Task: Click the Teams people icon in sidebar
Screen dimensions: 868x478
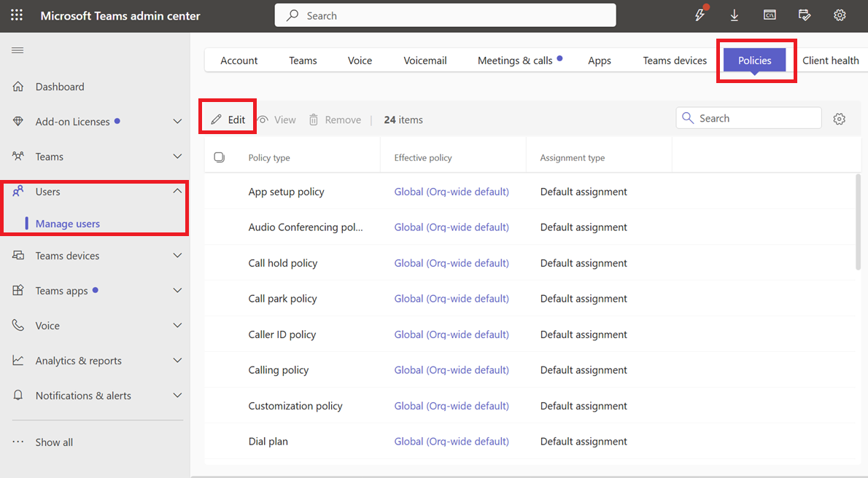Action: (18, 156)
